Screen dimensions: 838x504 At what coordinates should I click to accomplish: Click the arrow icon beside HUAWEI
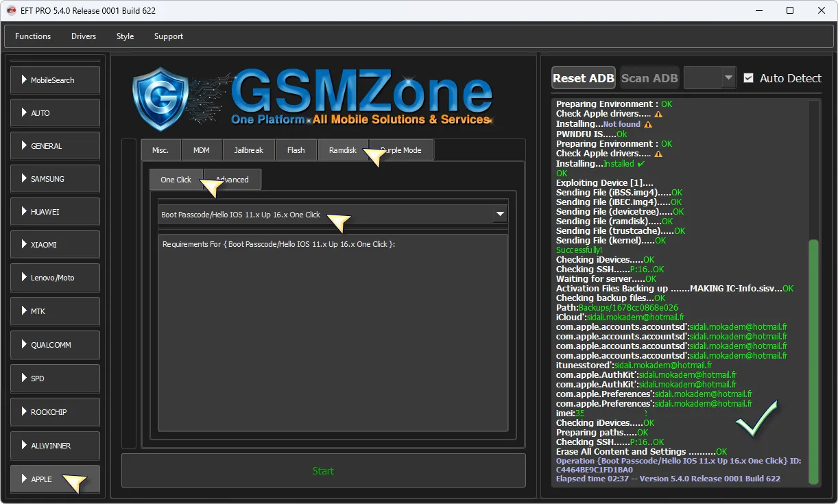tap(25, 212)
